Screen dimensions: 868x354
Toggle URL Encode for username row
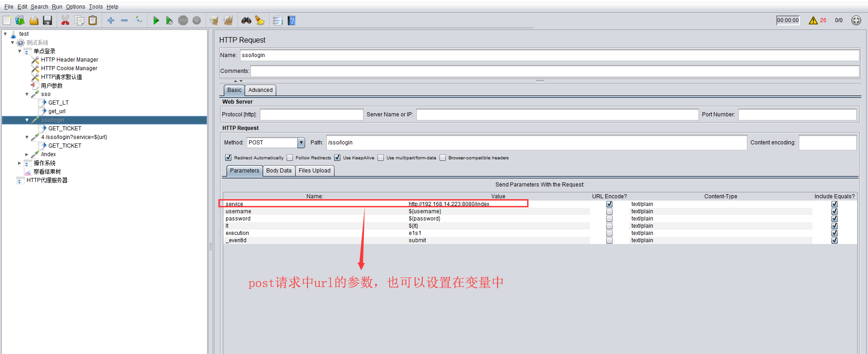609,211
